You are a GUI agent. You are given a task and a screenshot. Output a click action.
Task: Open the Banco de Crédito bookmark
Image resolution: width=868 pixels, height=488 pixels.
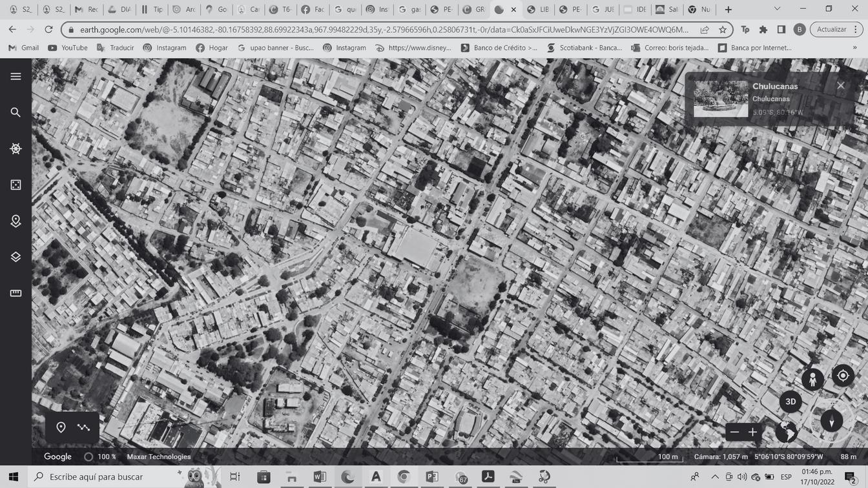(499, 48)
